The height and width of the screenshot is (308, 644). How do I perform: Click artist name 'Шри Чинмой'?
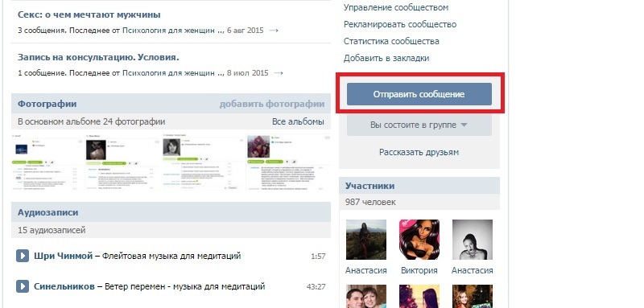pos(64,256)
